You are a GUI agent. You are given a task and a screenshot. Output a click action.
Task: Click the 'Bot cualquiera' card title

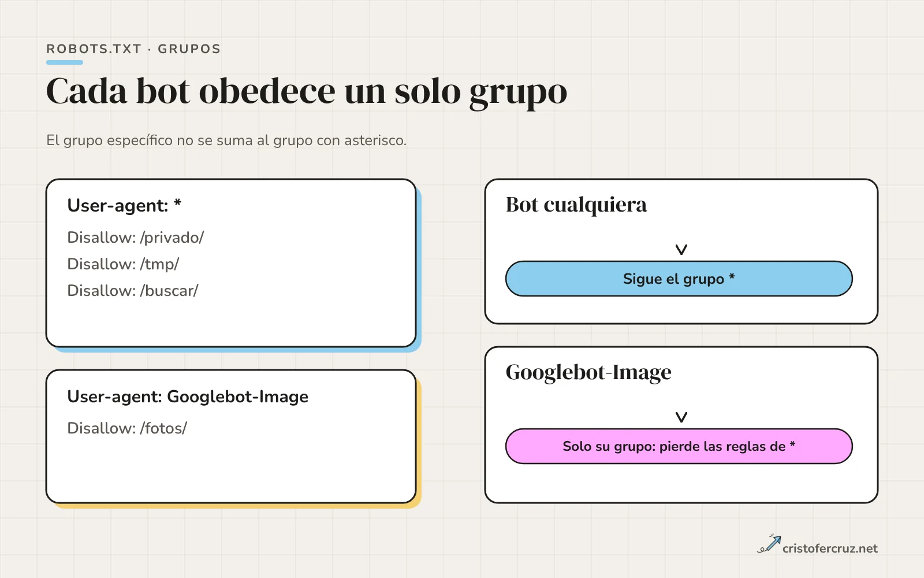pos(576,205)
